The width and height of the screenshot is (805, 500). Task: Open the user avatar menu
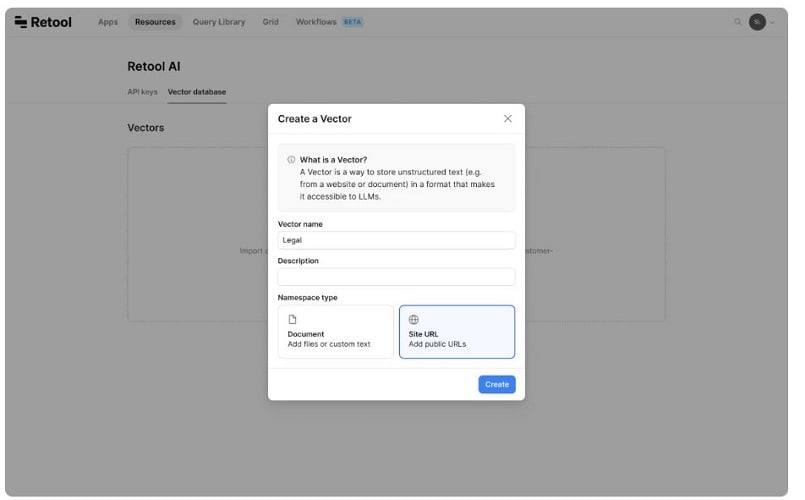[x=757, y=22]
